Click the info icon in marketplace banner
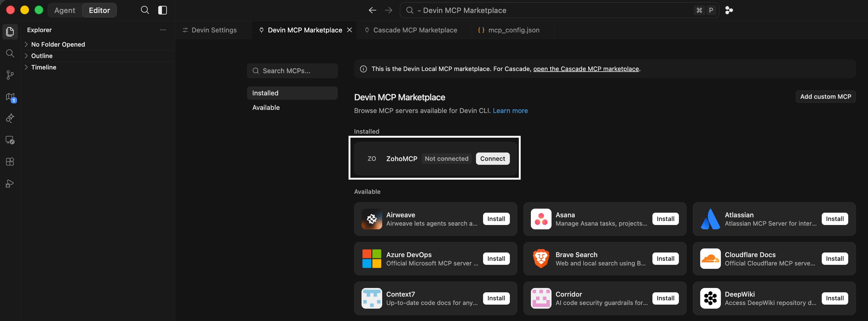The width and height of the screenshot is (868, 321). [x=363, y=69]
